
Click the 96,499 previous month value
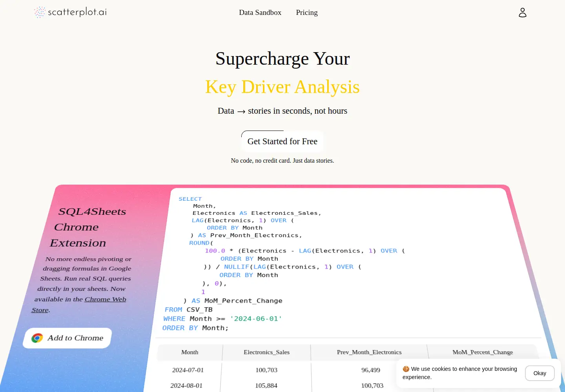click(x=371, y=370)
